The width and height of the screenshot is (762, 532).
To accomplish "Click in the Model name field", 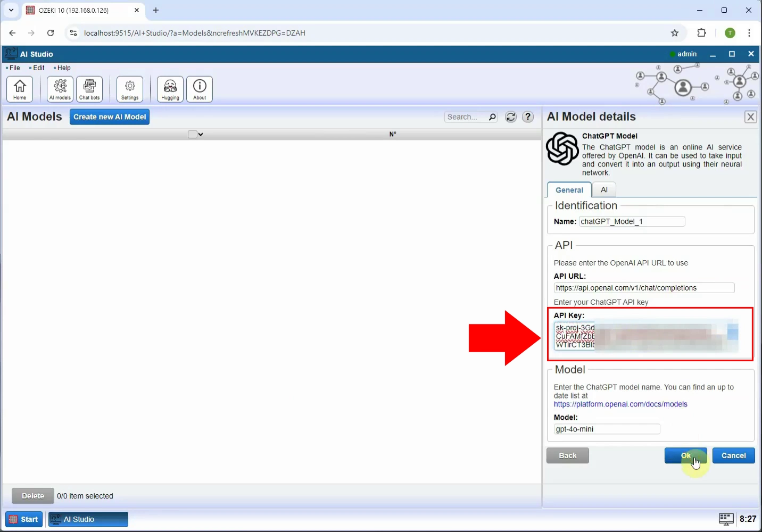I will click(607, 429).
